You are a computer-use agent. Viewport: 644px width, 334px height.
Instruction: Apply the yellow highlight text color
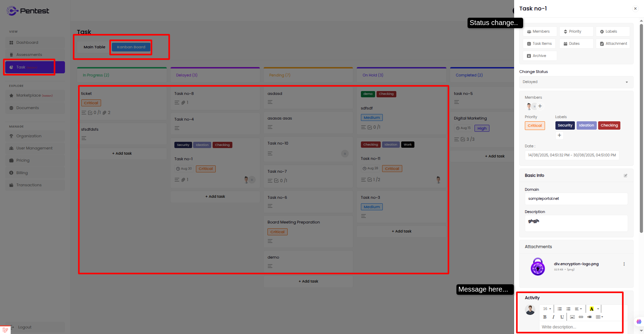(x=592, y=309)
